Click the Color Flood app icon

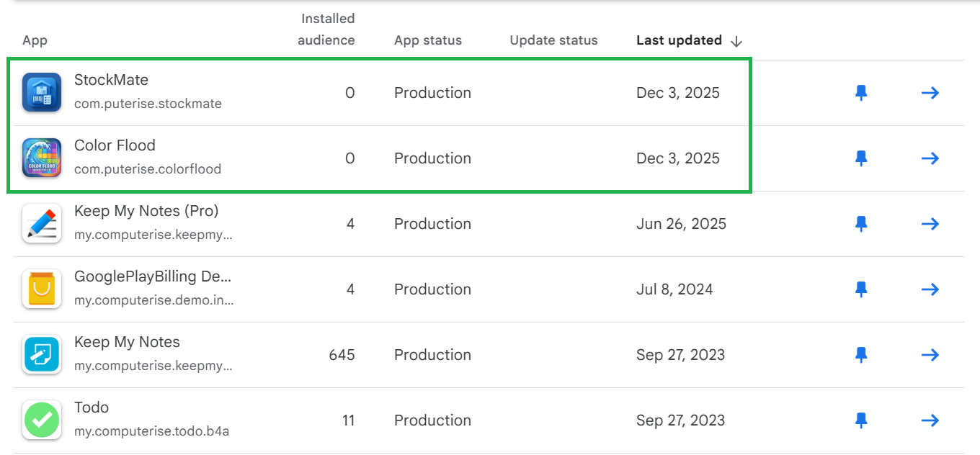(x=41, y=158)
